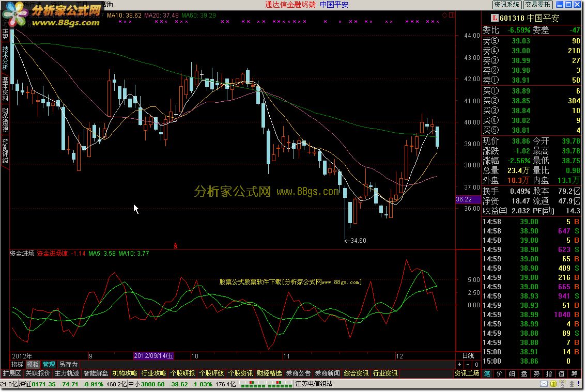This screenshot has width=586, height=392.
Task: Select the 细 detail tab
Action: pos(512,374)
